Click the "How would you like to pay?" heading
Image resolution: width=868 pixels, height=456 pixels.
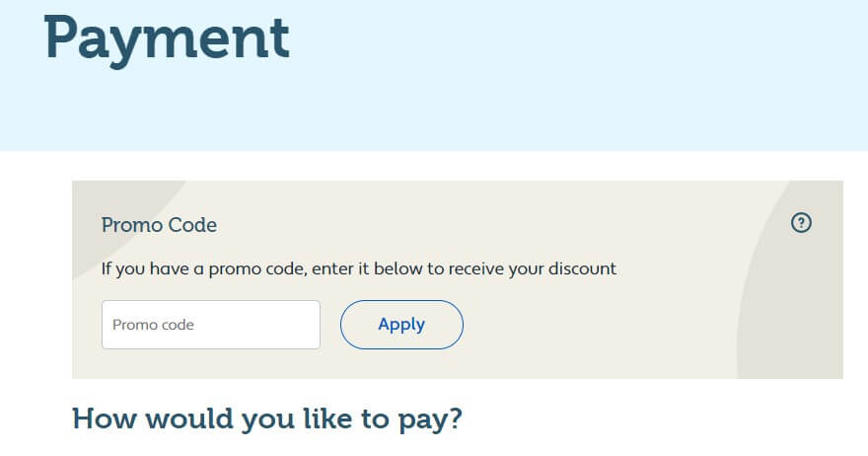pyautogui.click(x=267, y=418)
